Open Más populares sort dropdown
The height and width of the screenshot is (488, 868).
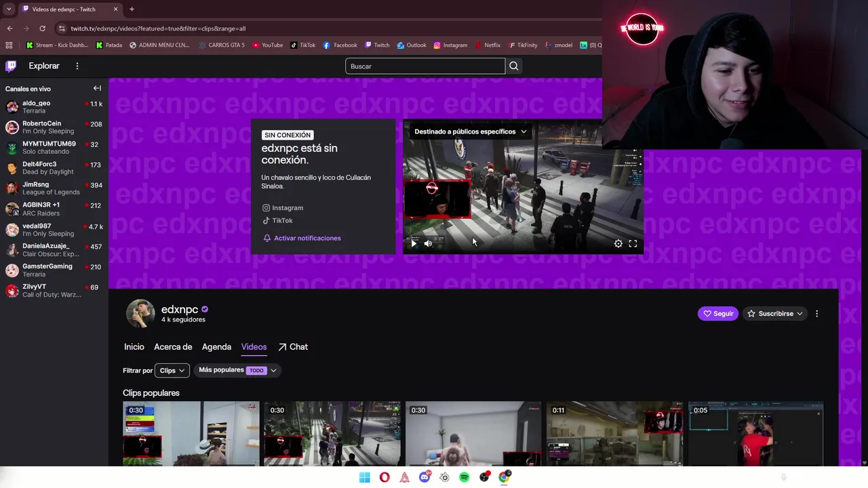click(237, 370)
